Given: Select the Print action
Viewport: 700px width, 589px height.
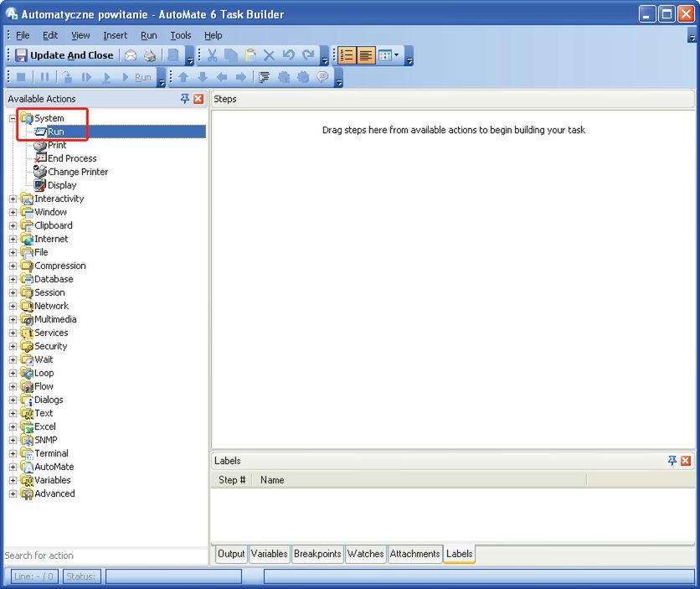Looking at the screenshot, I should click(x=57, y=145).
